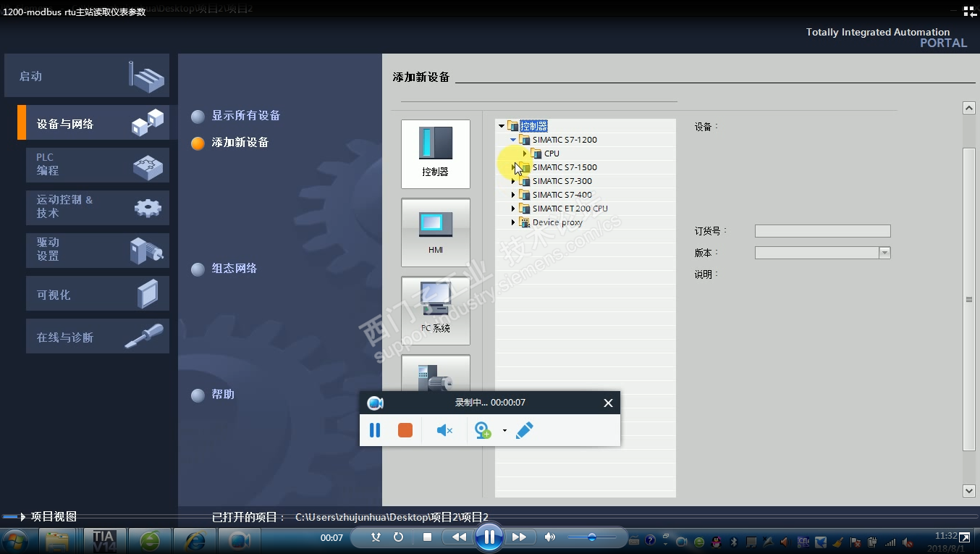Rewind the video player
The height and width of the screenshot is (554, 980).
pyautogui.click(x=459, y=537)
